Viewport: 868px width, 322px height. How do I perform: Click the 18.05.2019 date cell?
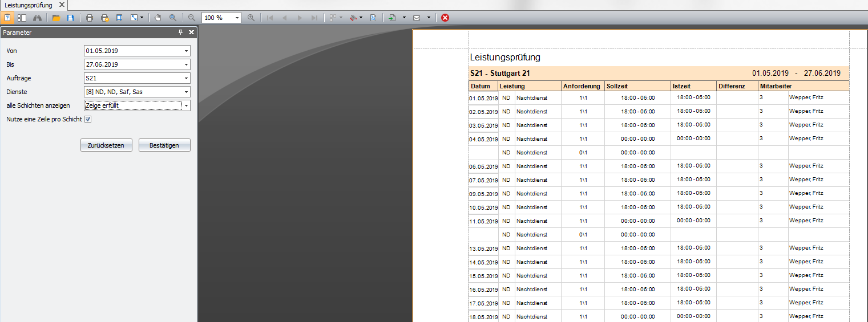tap(483, 317)
